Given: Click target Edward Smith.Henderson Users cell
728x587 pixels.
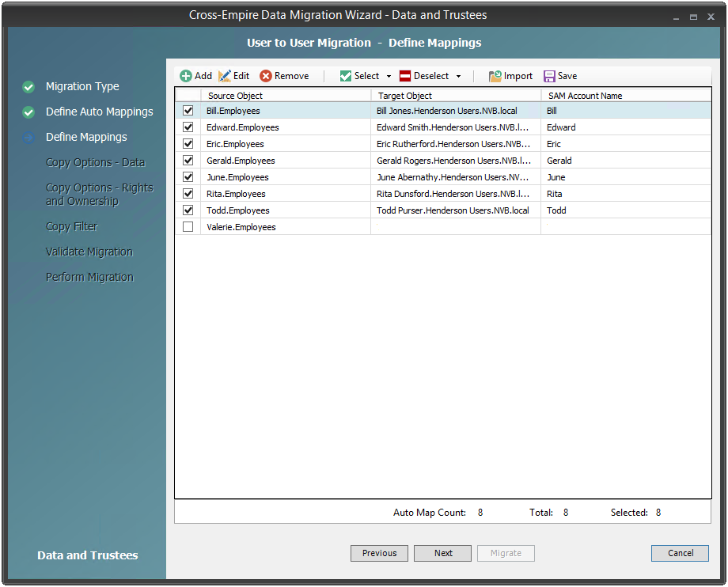Looking at the screenshot, I should coord(456,127).
